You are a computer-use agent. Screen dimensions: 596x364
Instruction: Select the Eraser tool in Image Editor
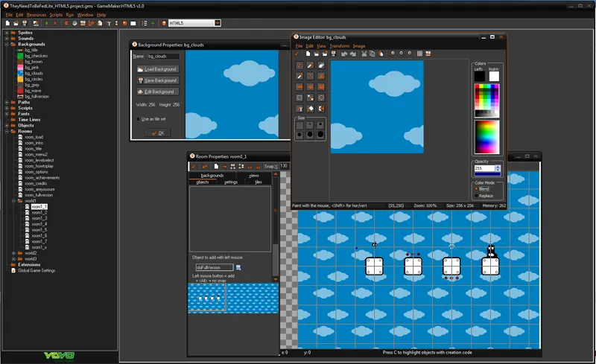(321, 66)
